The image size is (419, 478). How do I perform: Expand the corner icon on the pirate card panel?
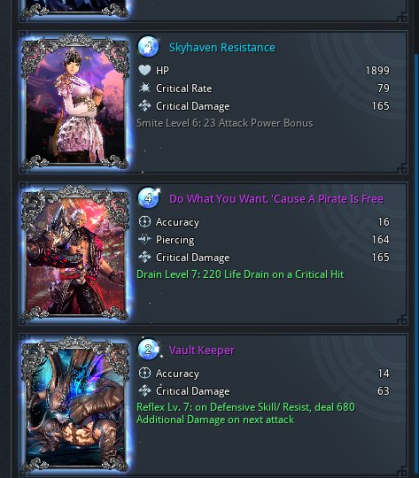coord(402,319)
